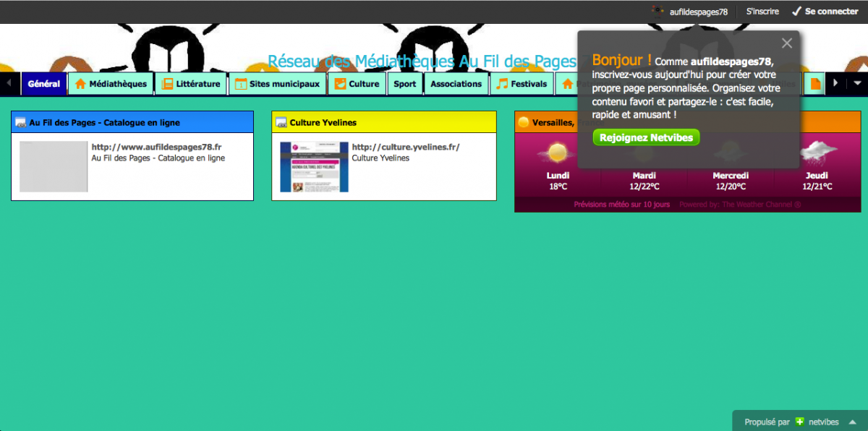Click the orange page icon tab

pos(815,84)
